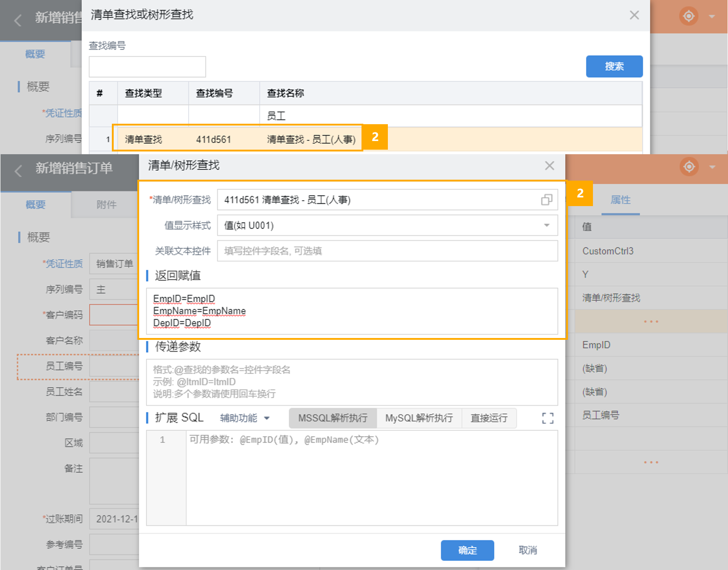Click the fullscreen expand icon for SQL editor
728x570 pixels.
tap(547, 418)
